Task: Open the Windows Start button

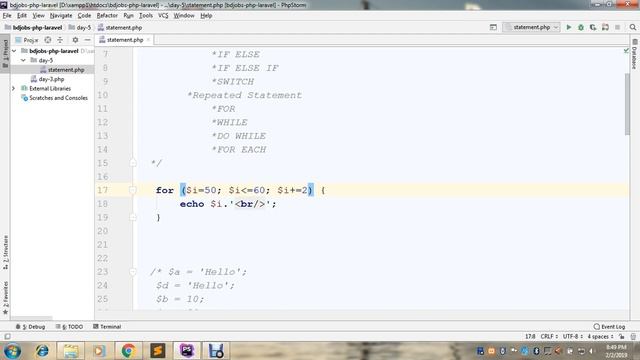Action: (x=12, y=351)
